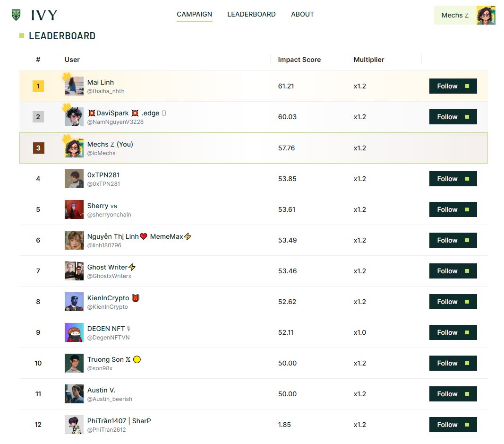504x444 pixels.
Task: Click KienInCrypto's avatar image
Action: [74, 302]
